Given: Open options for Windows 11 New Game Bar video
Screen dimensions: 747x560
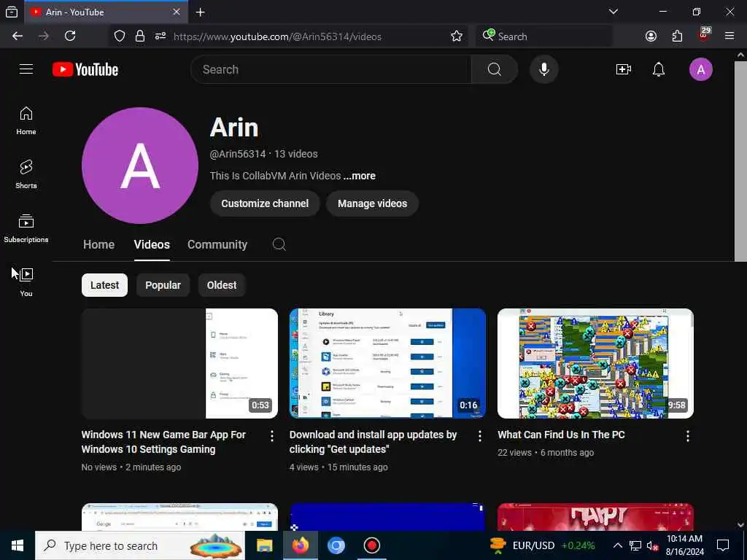Looking at the screenshot, I should tap(271, 436).
